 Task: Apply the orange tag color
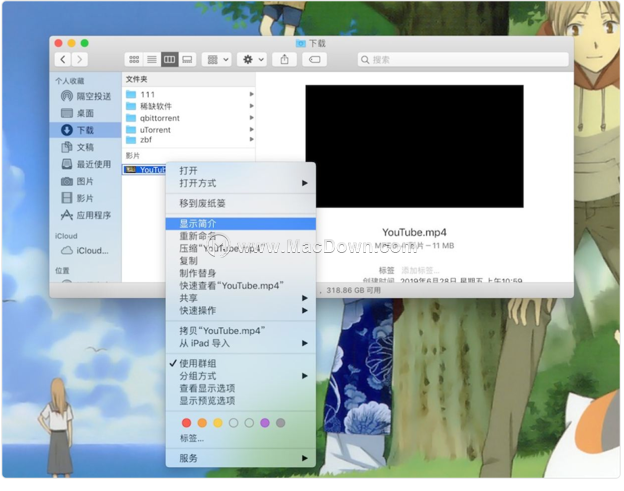click(202, 423)
